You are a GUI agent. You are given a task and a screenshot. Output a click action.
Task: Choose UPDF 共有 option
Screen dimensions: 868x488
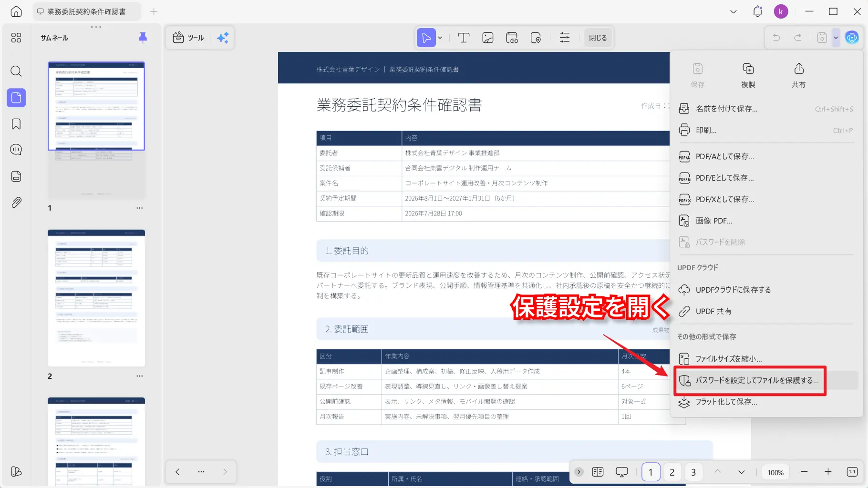click(x=766, y=311)
